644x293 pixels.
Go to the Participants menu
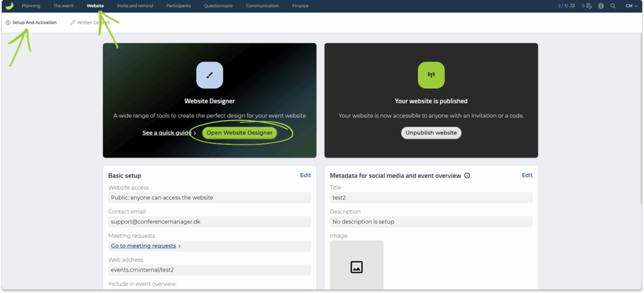pos(179,6)
